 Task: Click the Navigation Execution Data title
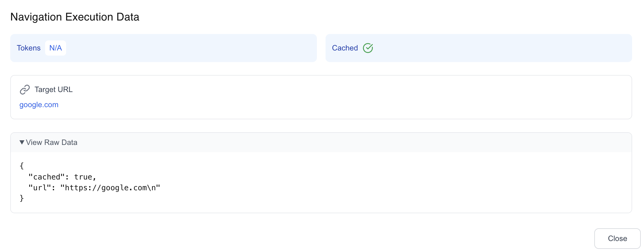pyautogui.click(x=75, y=17)
